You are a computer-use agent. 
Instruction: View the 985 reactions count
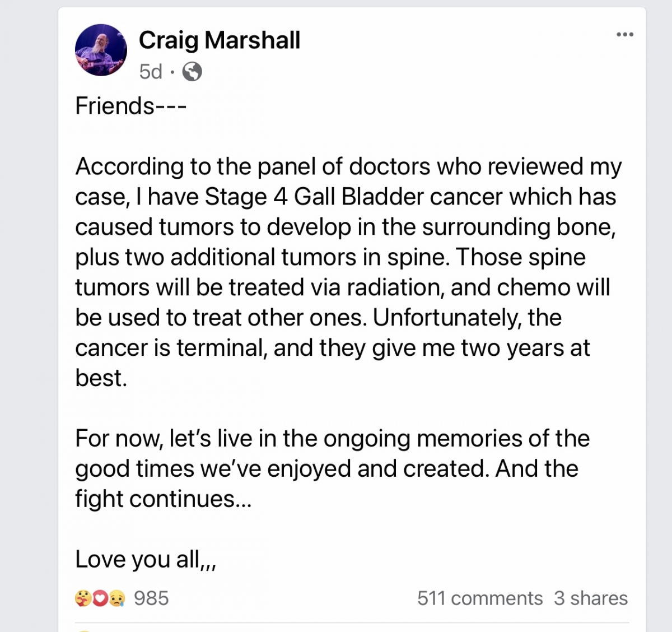click(x=151, y=598)
